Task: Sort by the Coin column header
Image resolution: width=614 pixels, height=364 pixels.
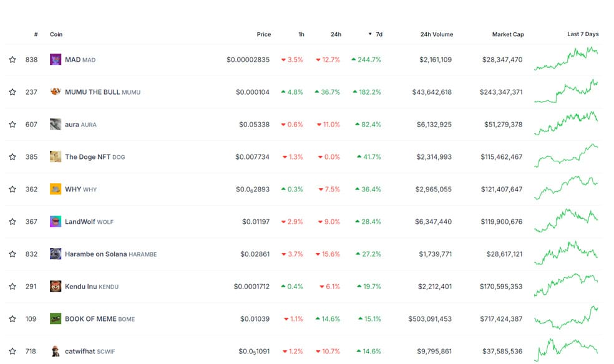Action: tap(56, 34)
